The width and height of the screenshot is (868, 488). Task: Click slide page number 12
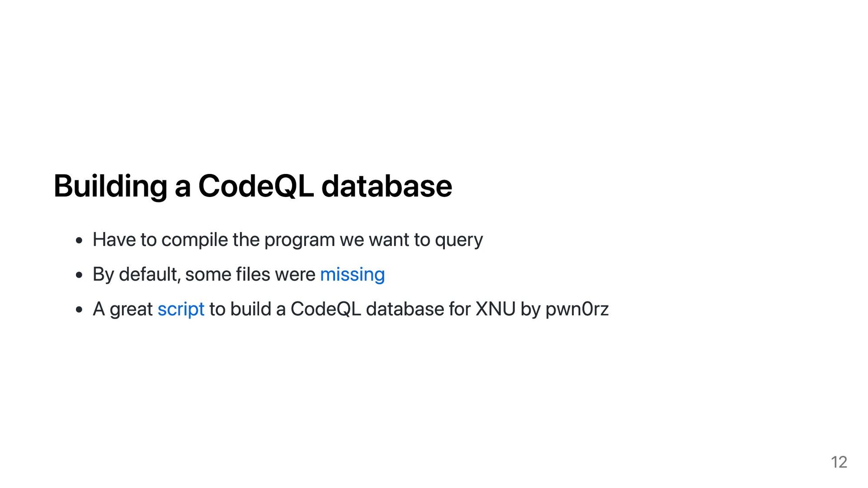tap(839, 462)
